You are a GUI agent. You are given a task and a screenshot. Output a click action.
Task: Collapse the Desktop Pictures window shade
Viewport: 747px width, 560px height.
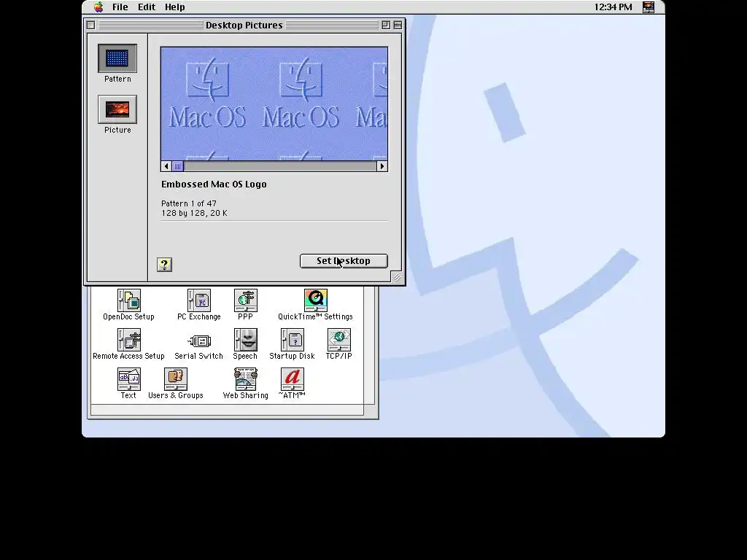point(398,26)
